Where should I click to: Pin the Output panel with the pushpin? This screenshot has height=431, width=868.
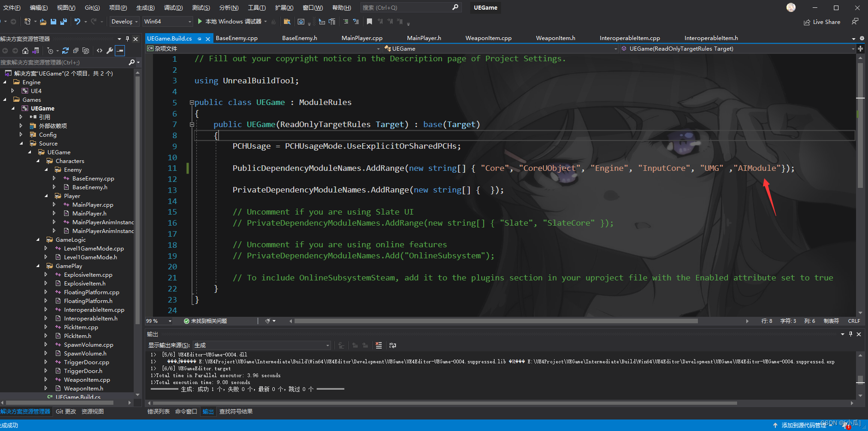coord(850,334)
